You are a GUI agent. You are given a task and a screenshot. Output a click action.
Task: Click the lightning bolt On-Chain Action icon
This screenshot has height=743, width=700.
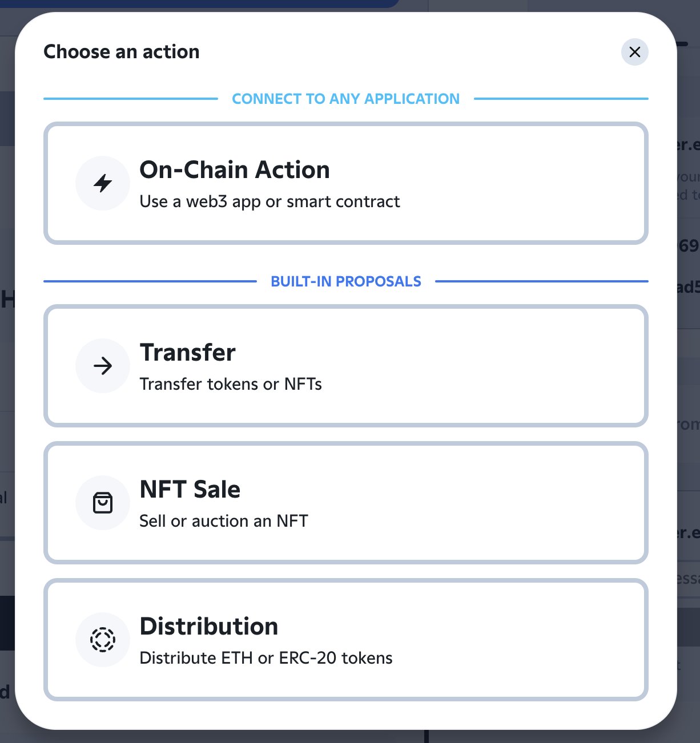103,183
